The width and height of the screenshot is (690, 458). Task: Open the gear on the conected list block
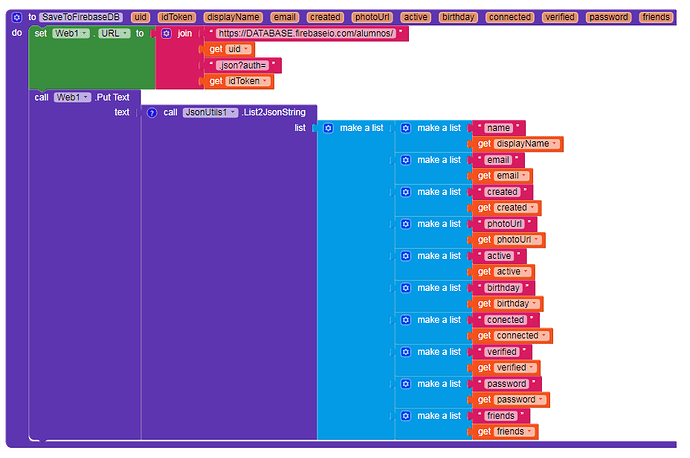[x=406, y=320]
